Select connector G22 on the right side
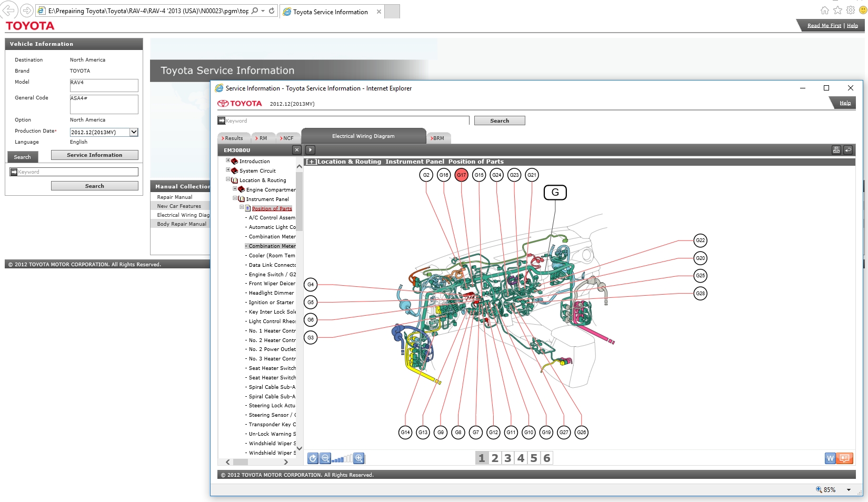Viewport: 868px width, 502px height. coord(700,240)
